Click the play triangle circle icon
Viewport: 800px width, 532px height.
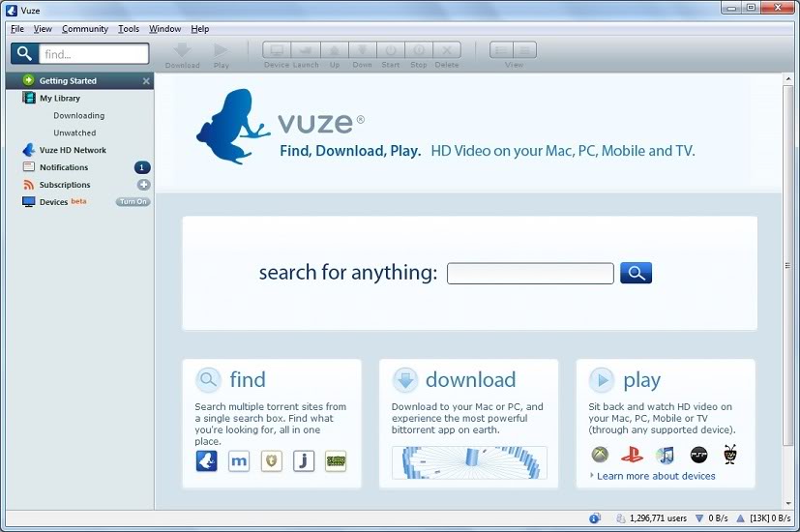(602, 380)
